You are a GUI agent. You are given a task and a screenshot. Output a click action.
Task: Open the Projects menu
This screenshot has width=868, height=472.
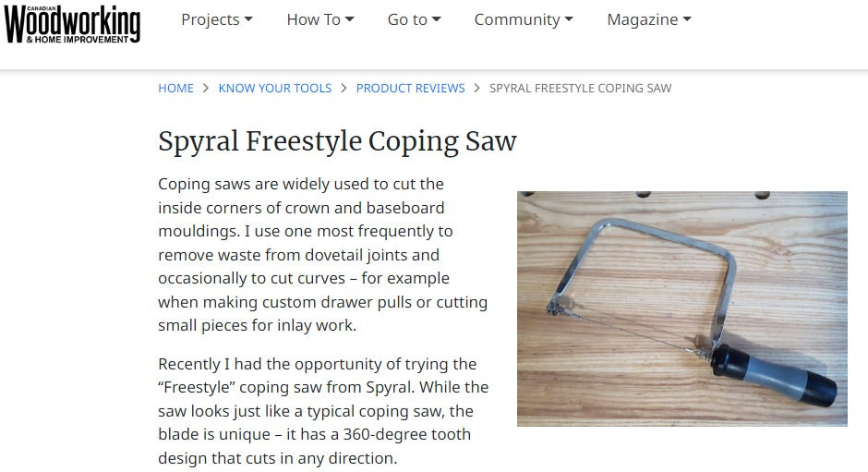pyautogui.click(x=216, y=19)
